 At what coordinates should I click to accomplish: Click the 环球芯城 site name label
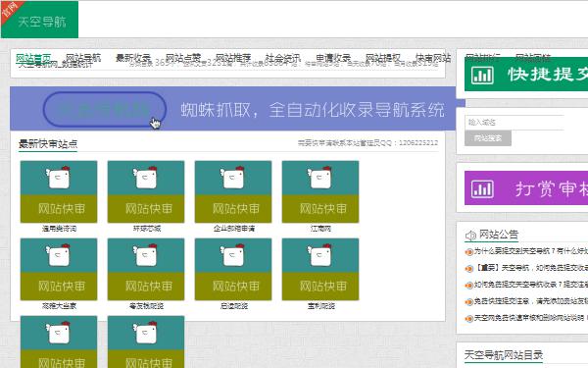(146, 229)
